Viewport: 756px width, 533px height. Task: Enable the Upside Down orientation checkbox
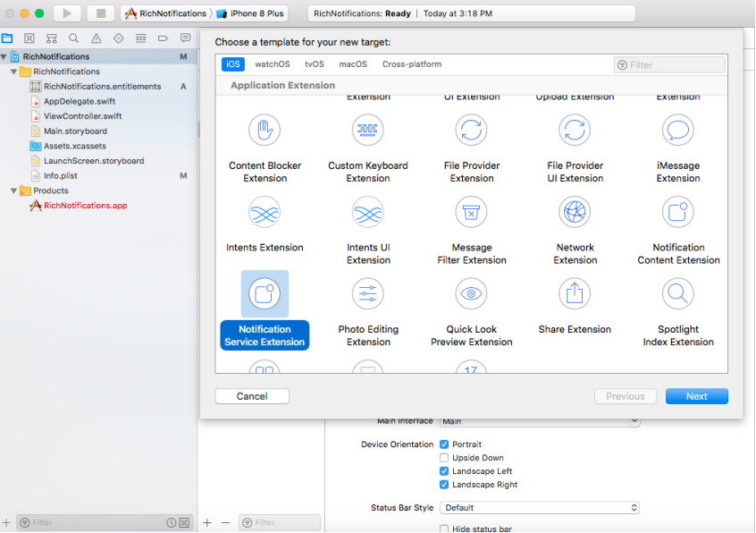pyautogui.click(x=444, y=458)
